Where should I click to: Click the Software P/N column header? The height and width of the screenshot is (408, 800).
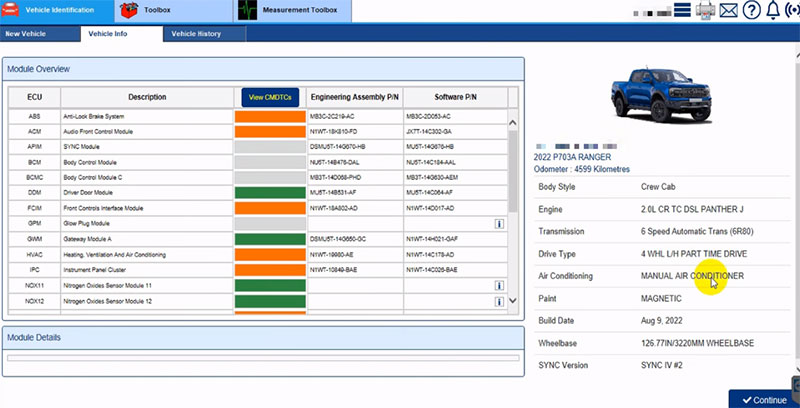click(x=456, y=97)
